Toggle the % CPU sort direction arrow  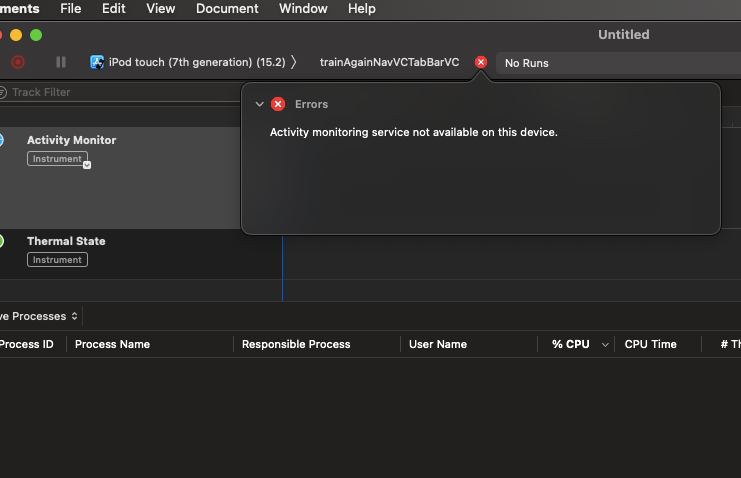click(x=605, y=345)
